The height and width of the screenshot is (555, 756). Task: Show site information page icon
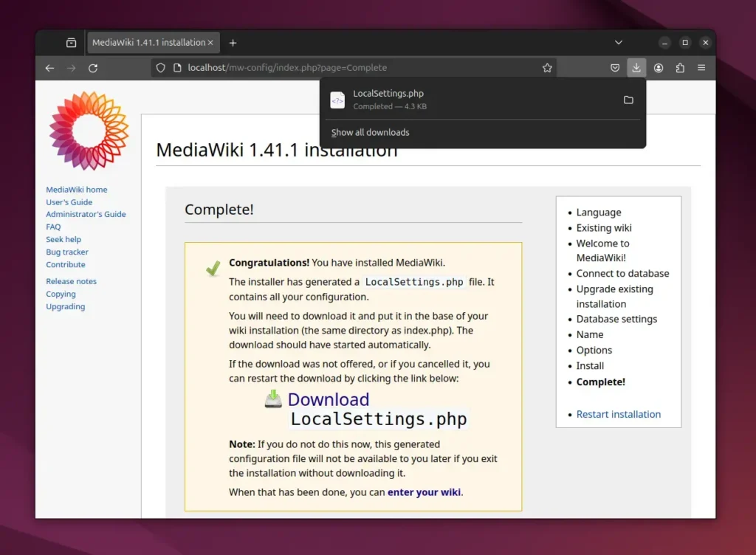click(177, 68)
